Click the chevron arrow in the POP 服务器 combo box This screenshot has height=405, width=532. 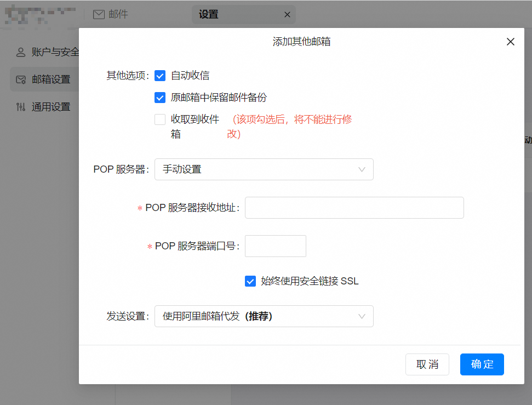(x=362, y=169)
